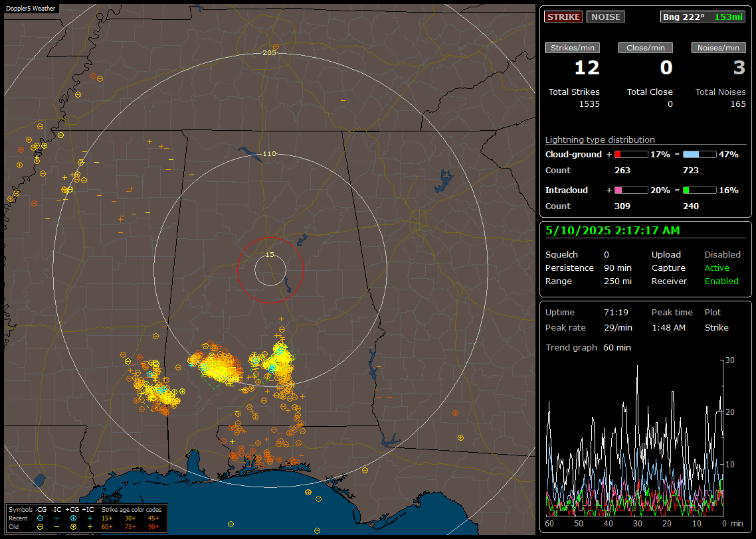Viewport: 756px width, 539px height.
Task: Click the cloud-ground count 723
Action: pyautogui.click(x=690, y=171)
